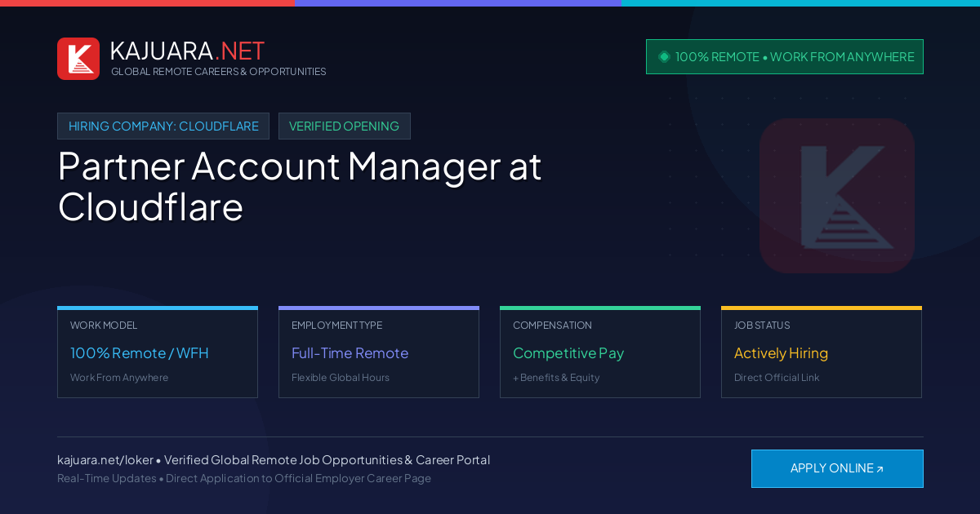The image size is (980, 514).
Task: Open the COMPENSATION card
Action: 600,352
